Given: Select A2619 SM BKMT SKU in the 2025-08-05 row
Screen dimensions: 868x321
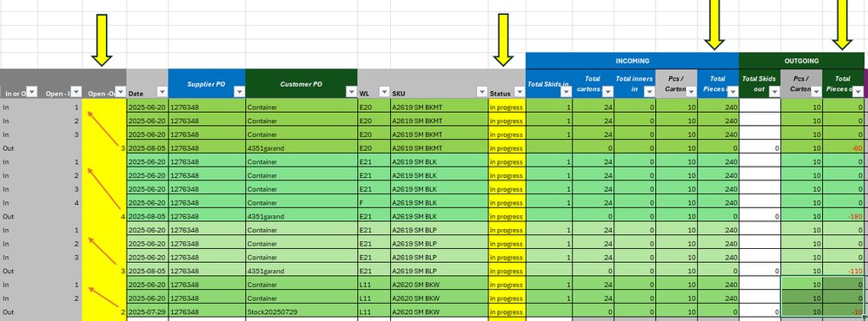Looking at the screenshot, I should (x=439, y=148).
